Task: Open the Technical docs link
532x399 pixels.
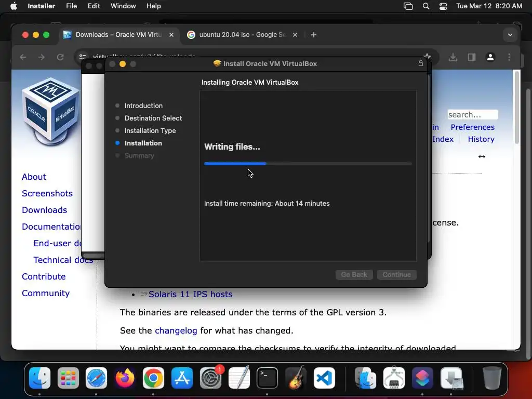Action: [63, 260]
